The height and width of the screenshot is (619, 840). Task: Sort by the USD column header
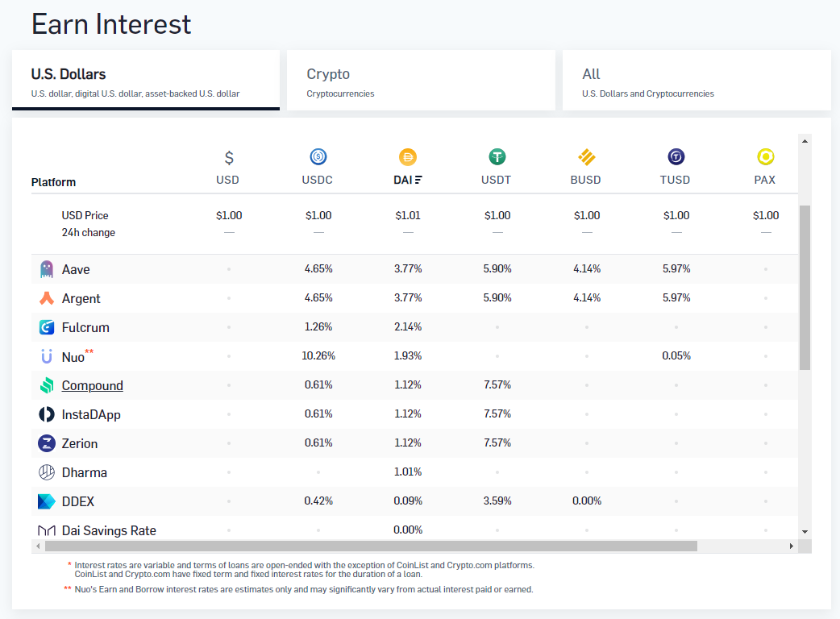point(227,180)
